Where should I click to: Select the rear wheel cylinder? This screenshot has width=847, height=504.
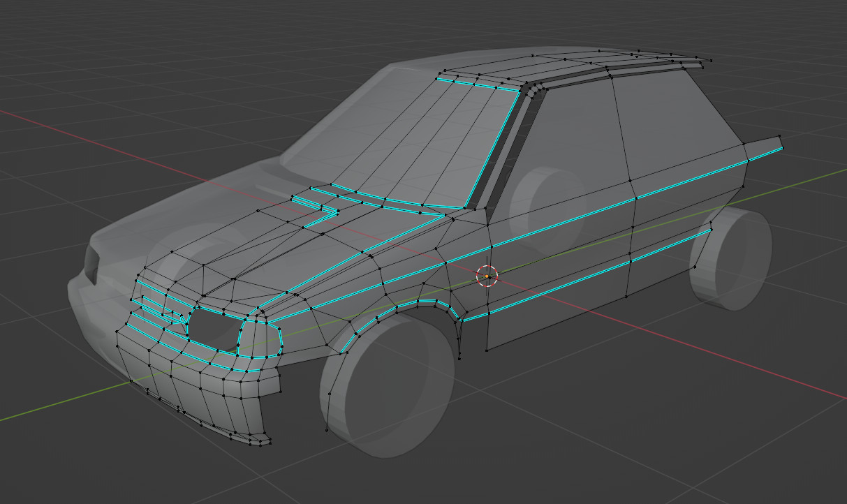click(x=730, y=259)
